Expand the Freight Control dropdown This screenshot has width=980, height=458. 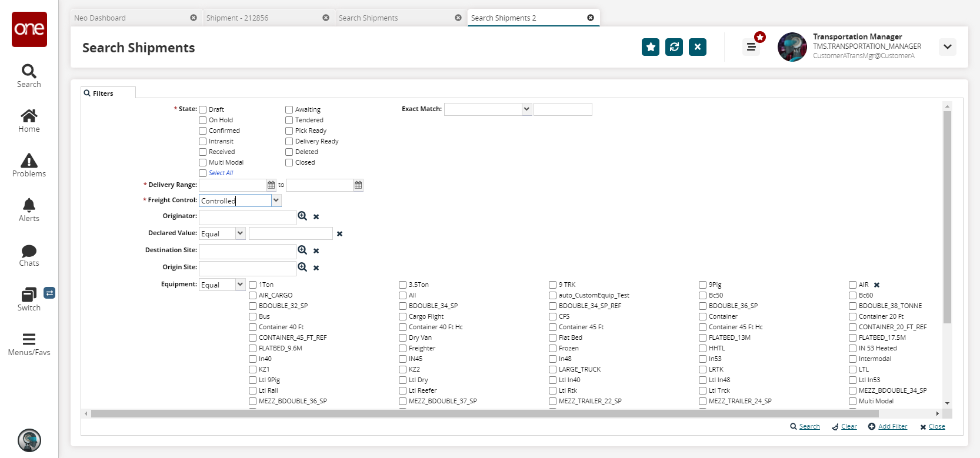[276, 200]
